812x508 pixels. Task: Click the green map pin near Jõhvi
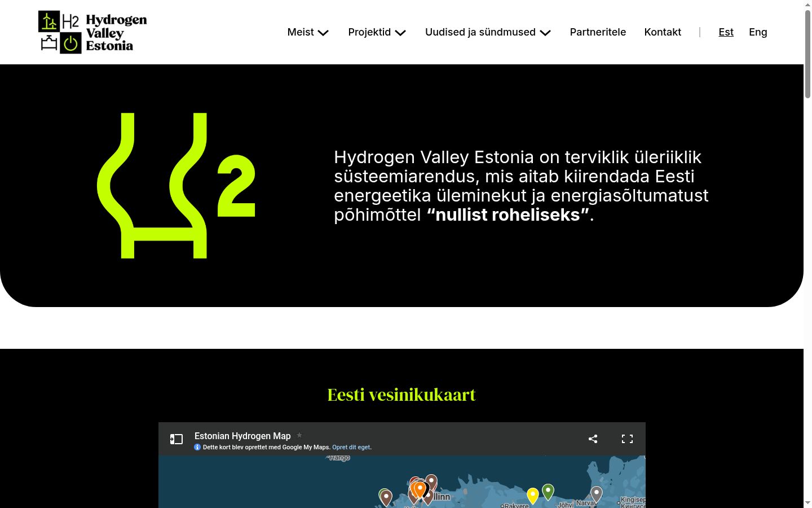click(548, 492)
